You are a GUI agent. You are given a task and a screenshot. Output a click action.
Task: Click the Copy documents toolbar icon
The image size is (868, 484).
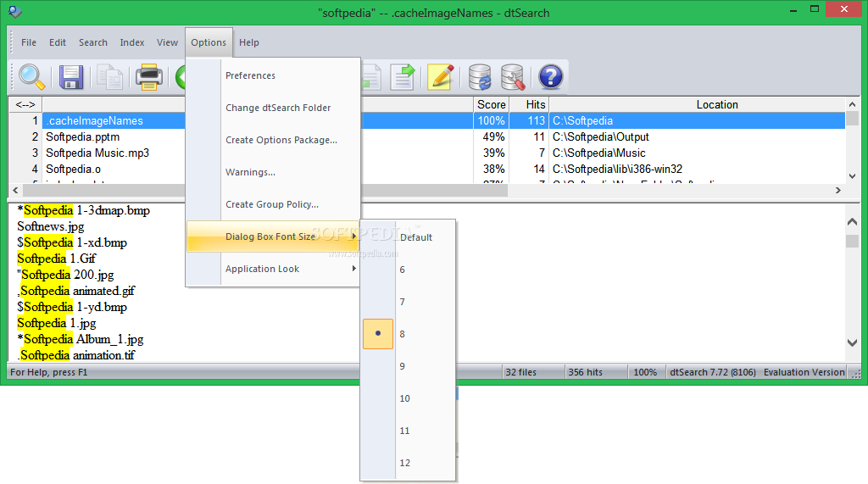tap(109, 76)
